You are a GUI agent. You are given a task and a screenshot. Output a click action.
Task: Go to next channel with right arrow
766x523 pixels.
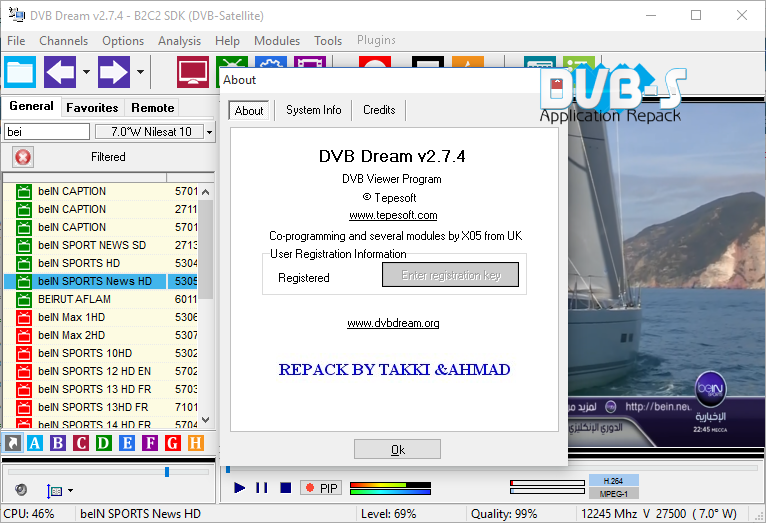(113, 72)
